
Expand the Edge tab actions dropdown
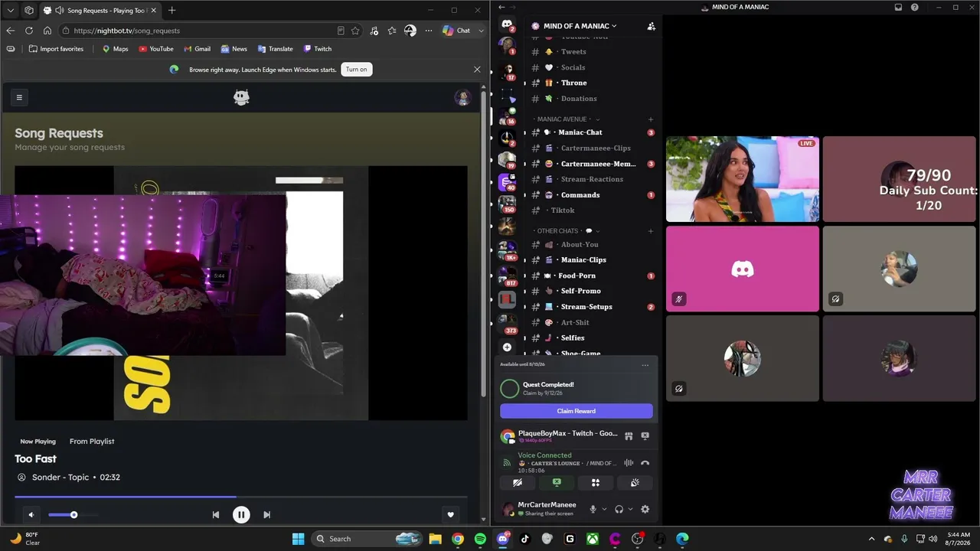(x=10, y=10)
